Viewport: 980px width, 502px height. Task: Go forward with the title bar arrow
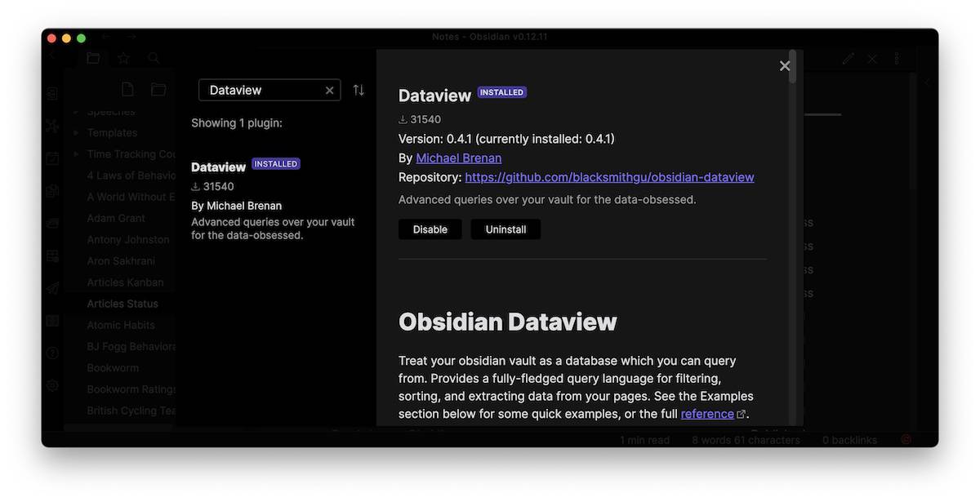click(131, 38)
